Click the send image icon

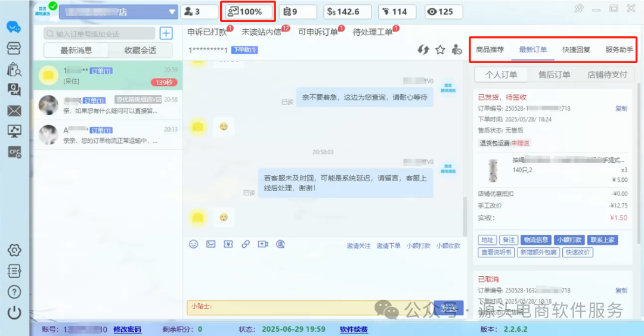coord(210,244)
